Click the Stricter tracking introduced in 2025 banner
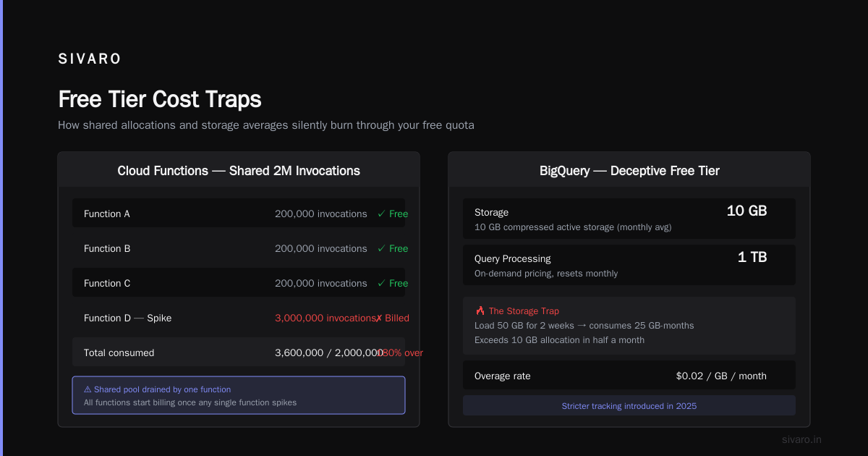 click(x=629, y=405)
